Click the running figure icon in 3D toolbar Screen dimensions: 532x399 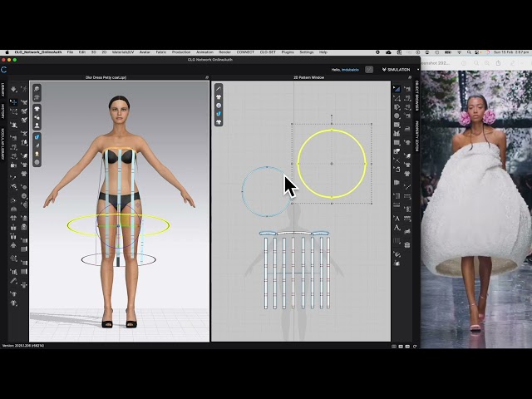[x=24, y=89]
